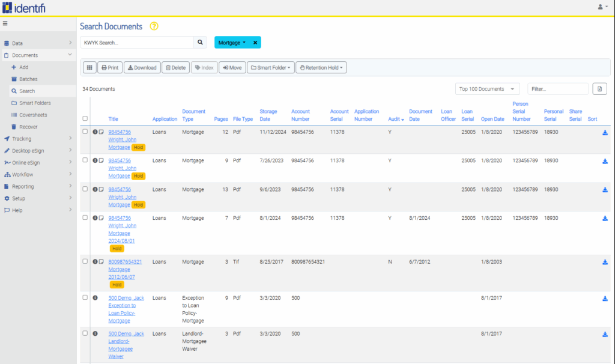Click the Print button
The image size is (615, 364).
click(110, 67)
